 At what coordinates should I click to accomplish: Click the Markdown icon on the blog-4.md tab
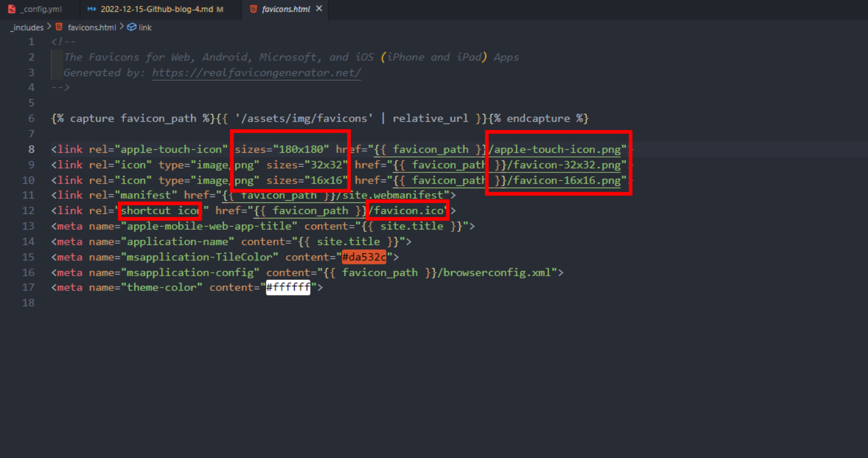(91, 9)
